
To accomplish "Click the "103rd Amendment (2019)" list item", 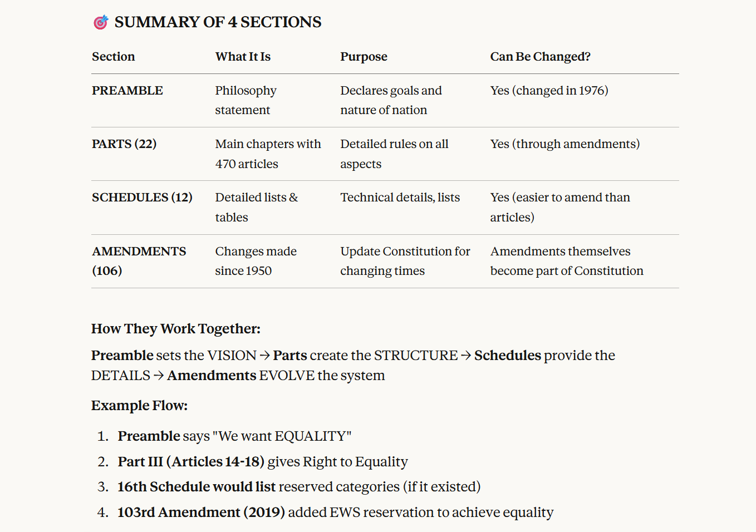I will pos(201,513).
